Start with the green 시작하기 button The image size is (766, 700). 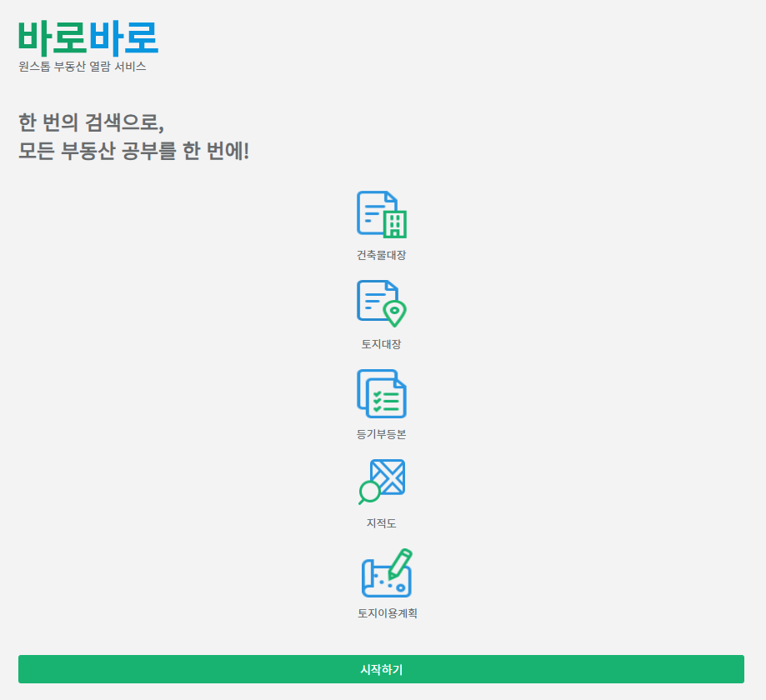point(381,669)
